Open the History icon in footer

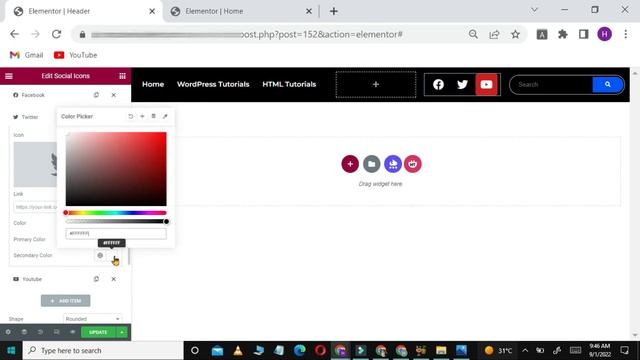click(x=40, y=332)
